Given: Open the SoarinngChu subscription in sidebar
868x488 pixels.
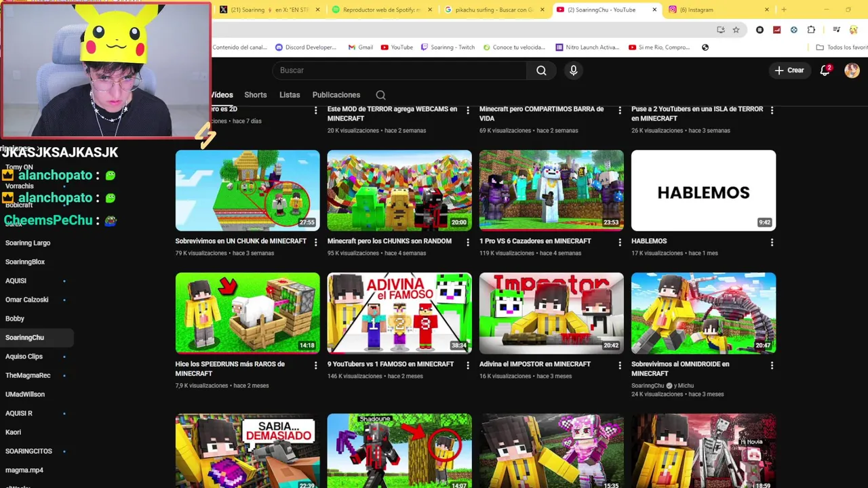Looking at the screenshot, I should (x=37, y=338).
